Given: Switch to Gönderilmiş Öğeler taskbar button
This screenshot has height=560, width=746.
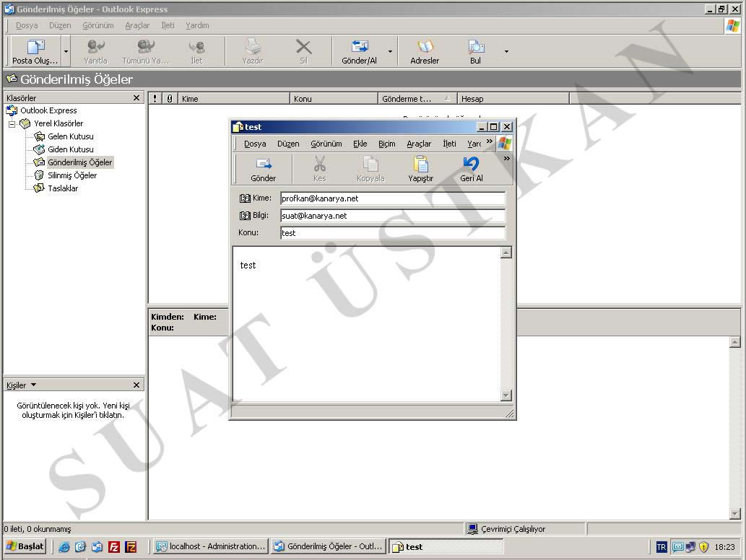Looking at the screenshot, I should (x=329, y=547).
